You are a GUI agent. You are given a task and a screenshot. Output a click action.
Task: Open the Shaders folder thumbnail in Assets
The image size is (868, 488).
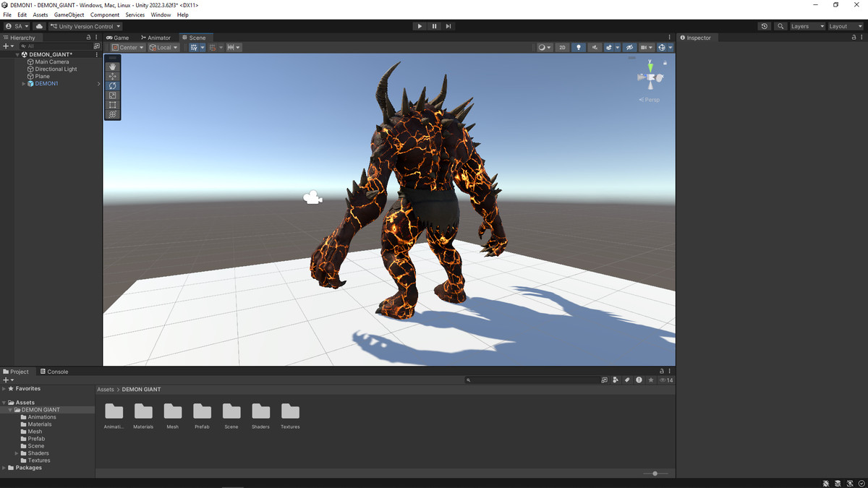point(260,413)
